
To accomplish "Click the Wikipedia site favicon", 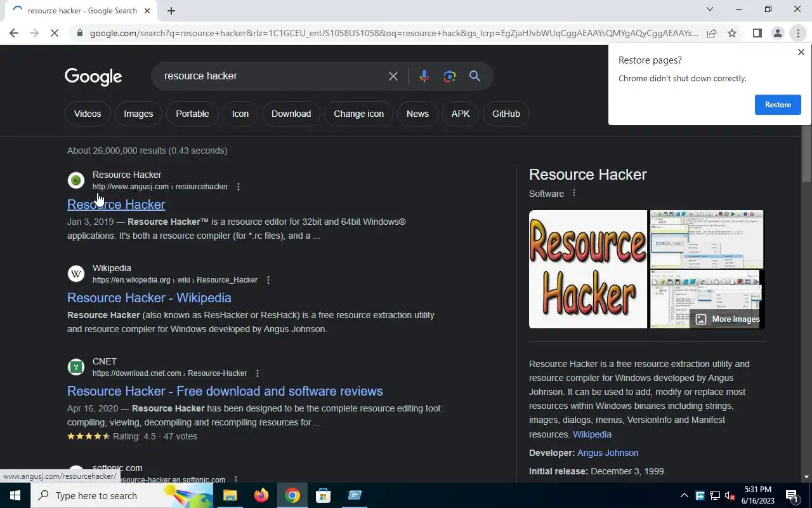I will point(76,274).
